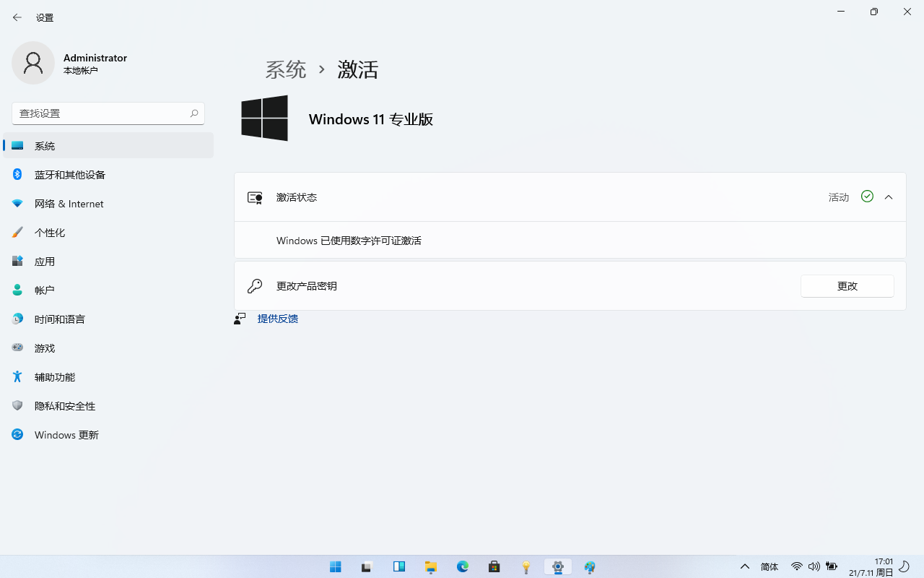Open File Explorer from the taskbar

pos(431,566)
